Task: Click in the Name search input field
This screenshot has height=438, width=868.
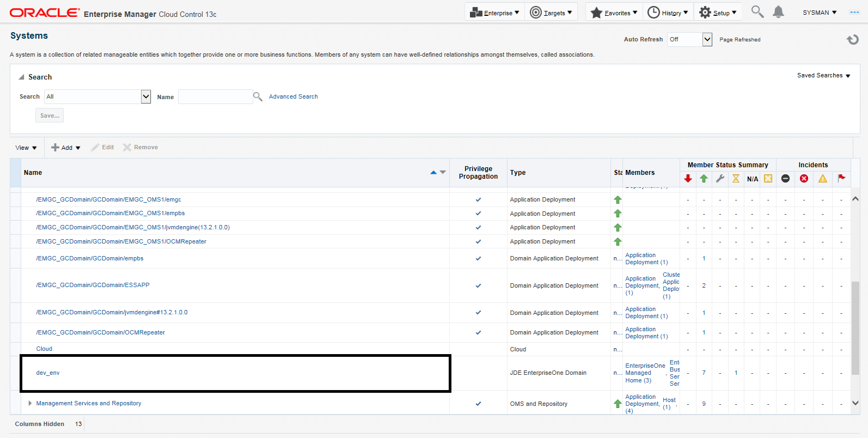Action: tap(216, 96)
